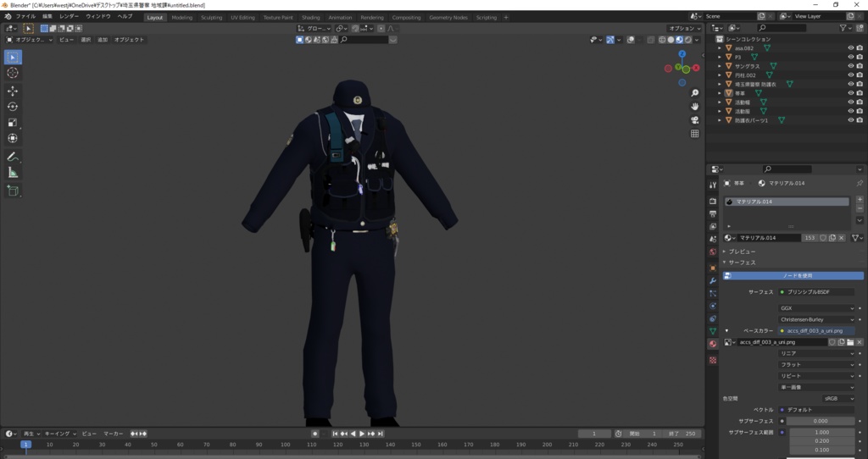Select the Transform tool
The image size is (868, 459).
click(x=13, y=138)
